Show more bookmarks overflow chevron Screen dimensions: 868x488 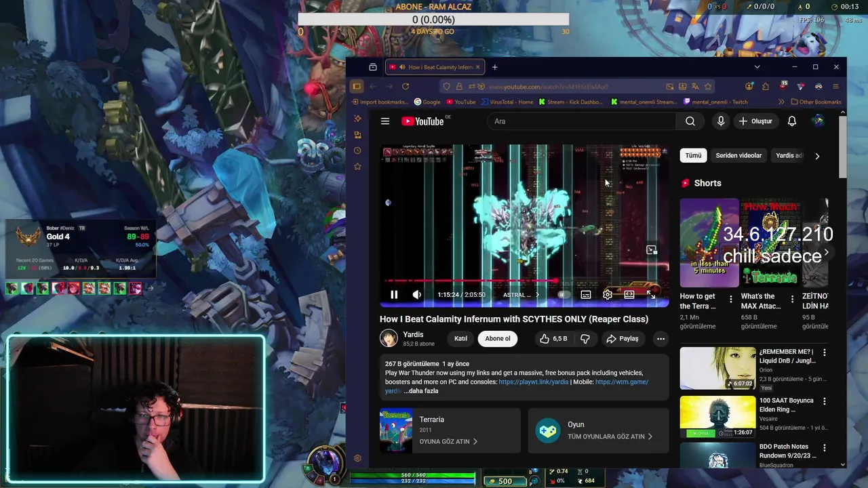781,102
